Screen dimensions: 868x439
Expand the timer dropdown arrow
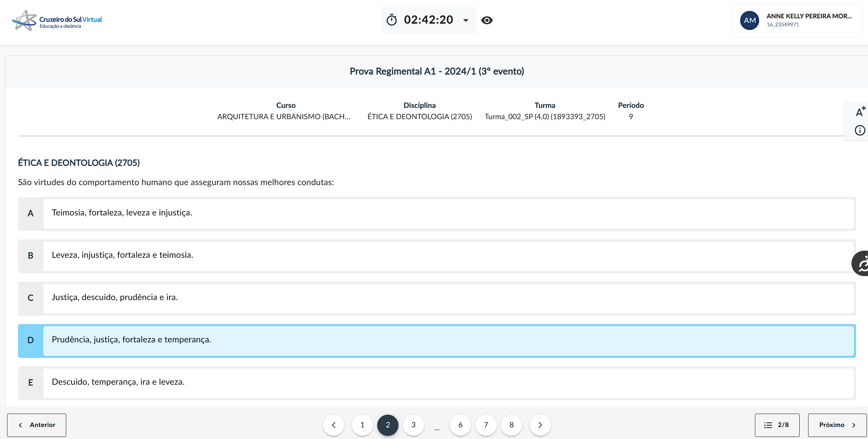tap(466, 20)
